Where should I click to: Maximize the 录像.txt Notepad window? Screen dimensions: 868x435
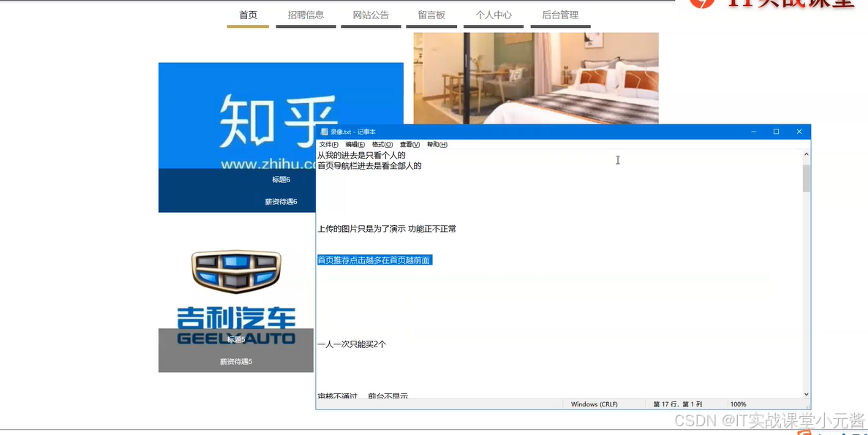[776, 132]
